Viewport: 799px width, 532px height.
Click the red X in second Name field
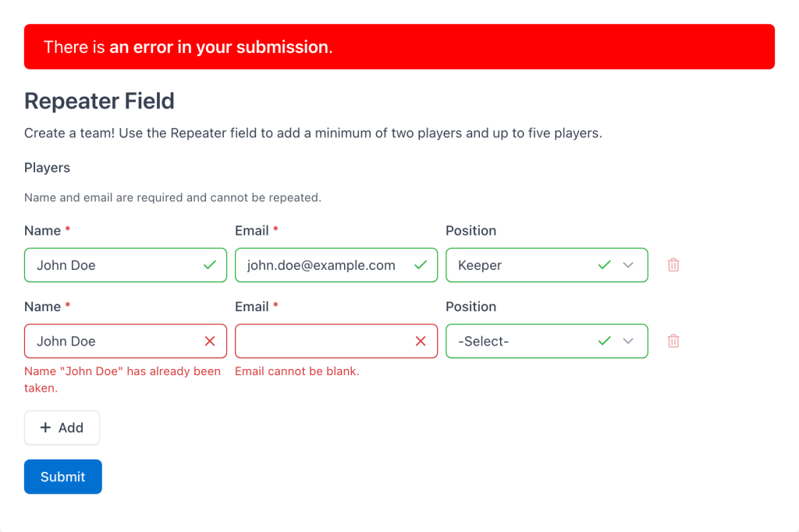pyautogui.click(x=209, y=341)
